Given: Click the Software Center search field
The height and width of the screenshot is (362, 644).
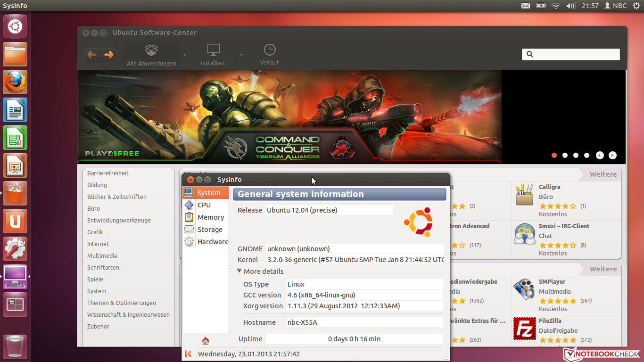Looking at the screenshot, I should click(x=571, y=54).
